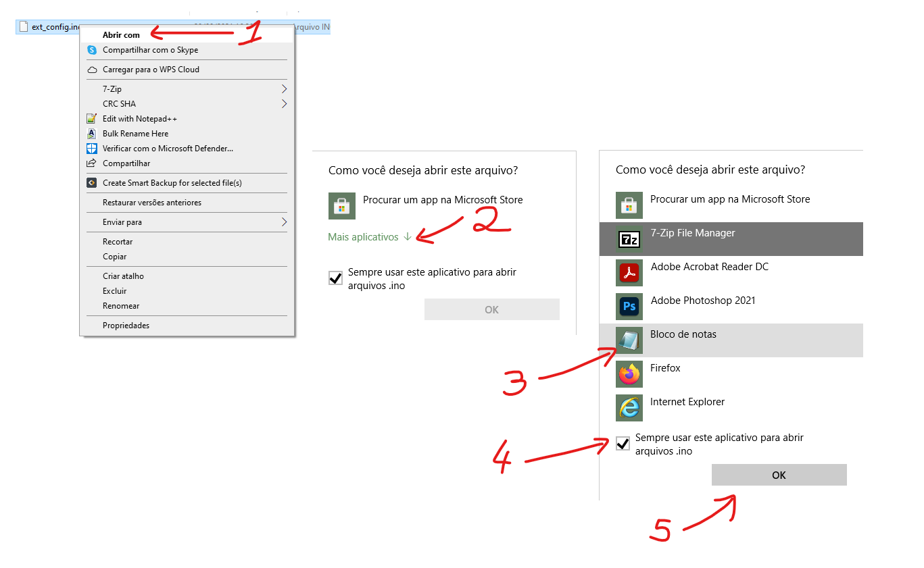
Task: Select 'Procurar um app na Microsoft Store' in right dialog
Action: pos(730,199)
